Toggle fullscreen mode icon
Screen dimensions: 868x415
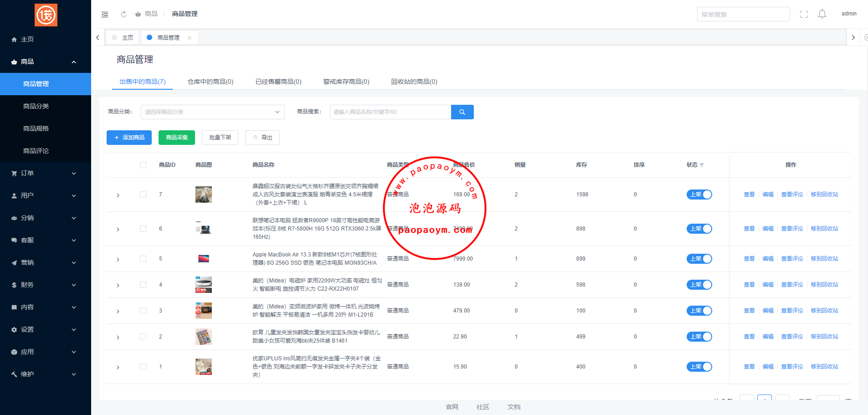tap(804, 15)
